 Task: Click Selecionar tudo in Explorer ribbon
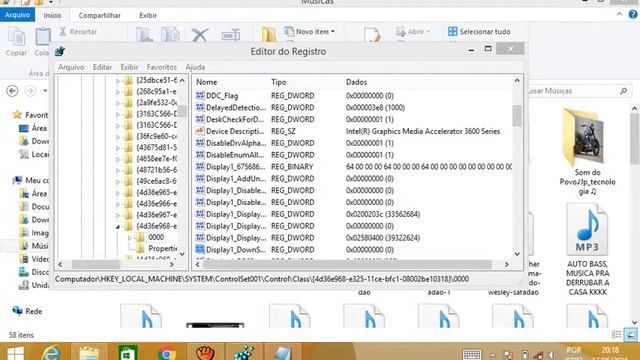[479, 31]
